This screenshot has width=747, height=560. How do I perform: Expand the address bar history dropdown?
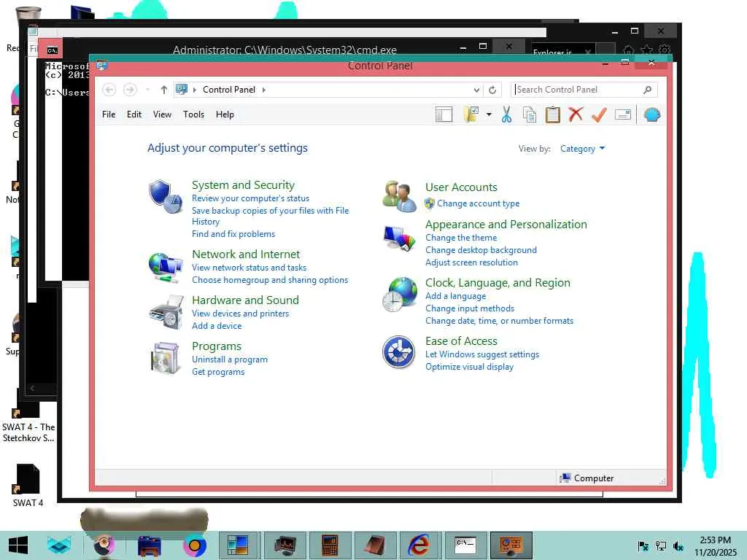pyautogui.click(x=476, y=90)
